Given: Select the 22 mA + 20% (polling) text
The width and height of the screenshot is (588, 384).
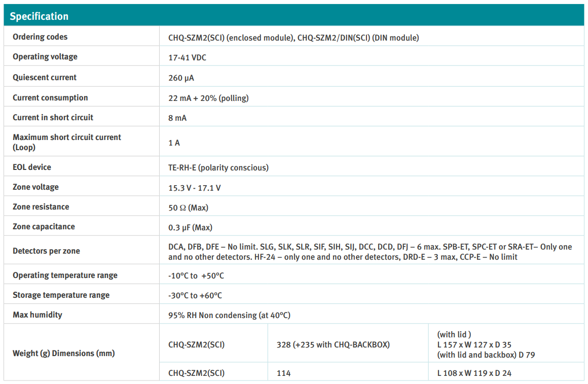Looking at the screenshot, I should (x=208, y=98).
